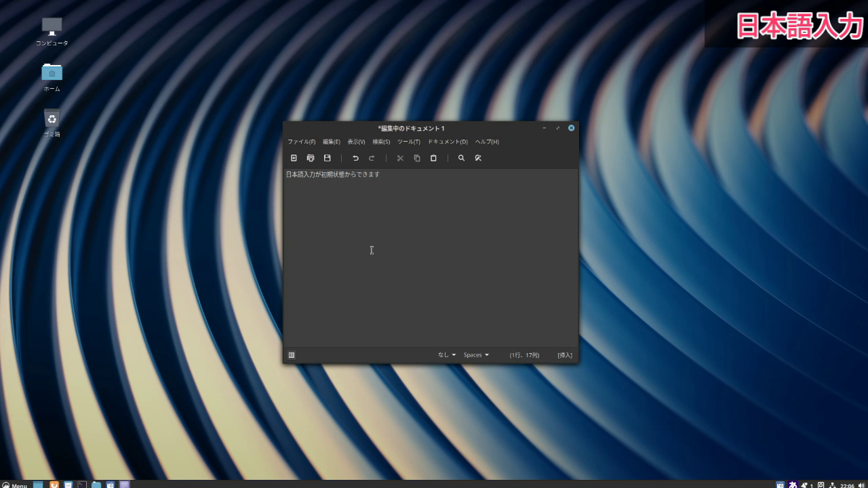
Task: Open the ファイル(F) menu
Action: (x=302, y=142)
